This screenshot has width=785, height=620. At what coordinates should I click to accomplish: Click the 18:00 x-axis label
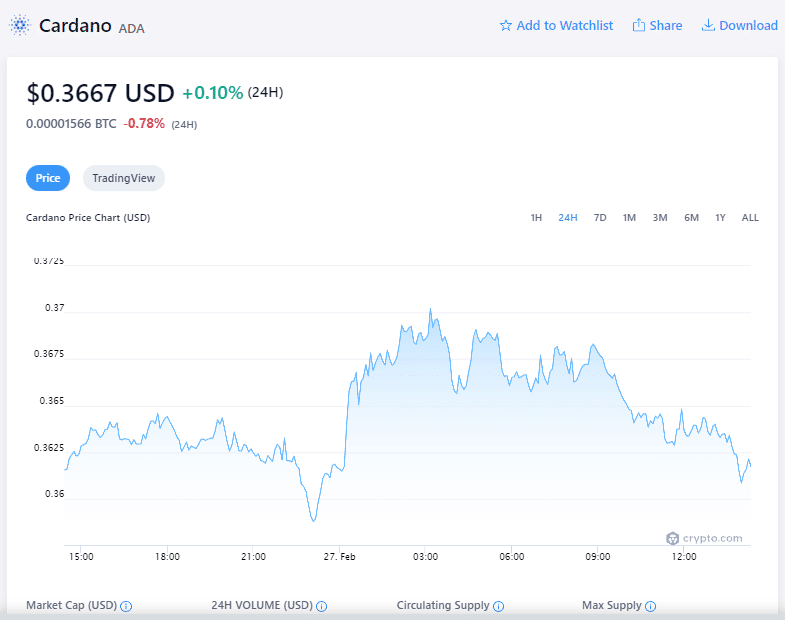(167, 556)
